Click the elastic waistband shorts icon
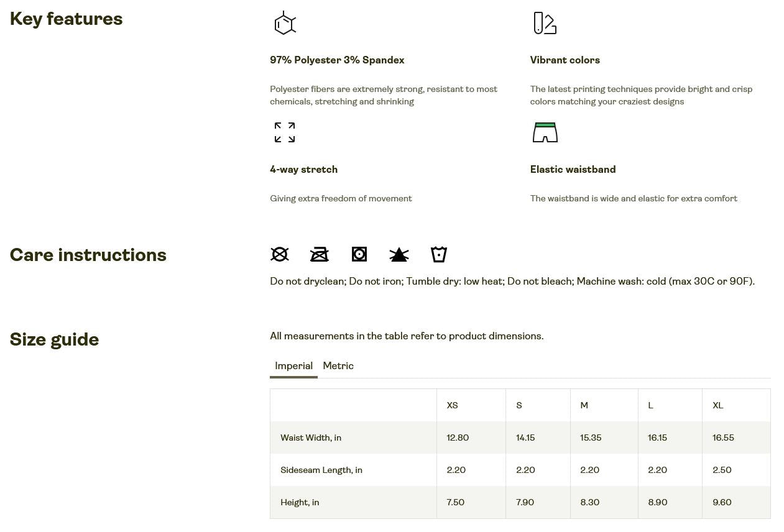The image size is (784, 532). 545,132
